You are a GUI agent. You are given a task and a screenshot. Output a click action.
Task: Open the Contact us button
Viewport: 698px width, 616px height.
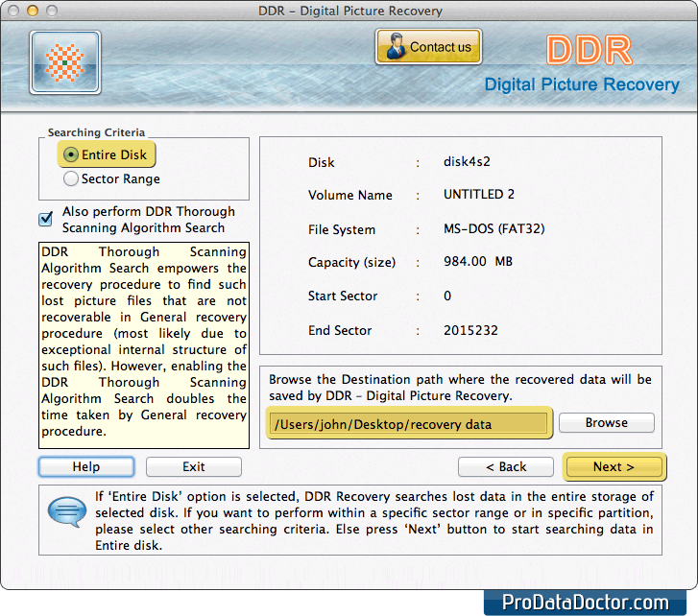[428, 47]
